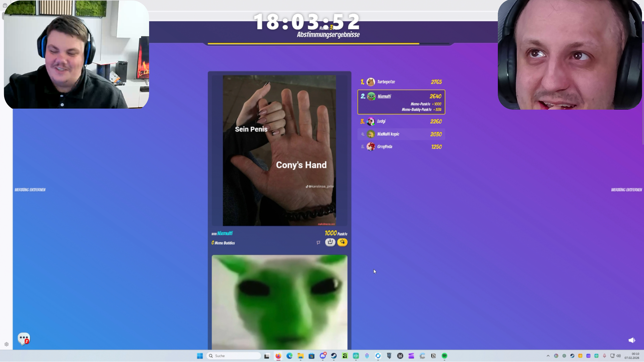This screenshot has width=644, height=362.
Task: Click GreyYoda score 1250
Action: coord(436,147)
